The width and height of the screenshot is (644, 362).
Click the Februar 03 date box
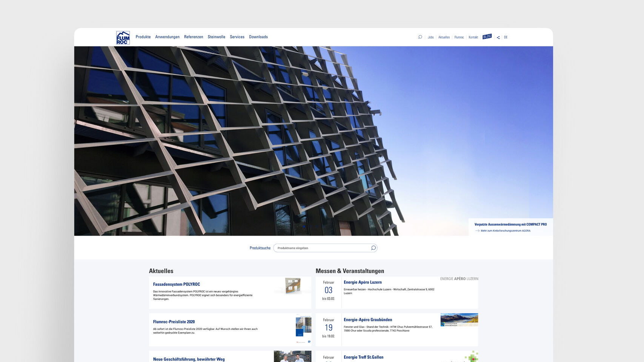point(328,293)
